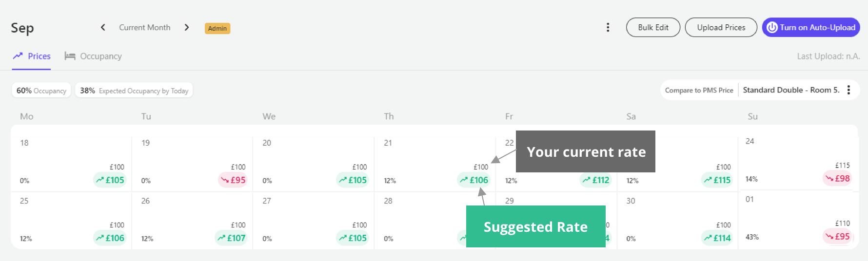Select decreasing rate £95 on the 19th
Image resolution: width=868 pixels, height=261 pixels.
click(233, 180)
